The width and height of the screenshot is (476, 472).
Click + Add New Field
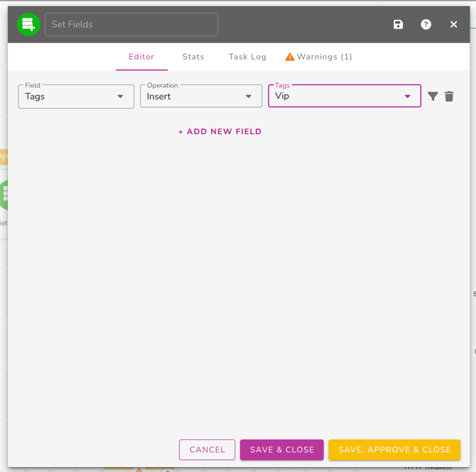pos(220,131)
